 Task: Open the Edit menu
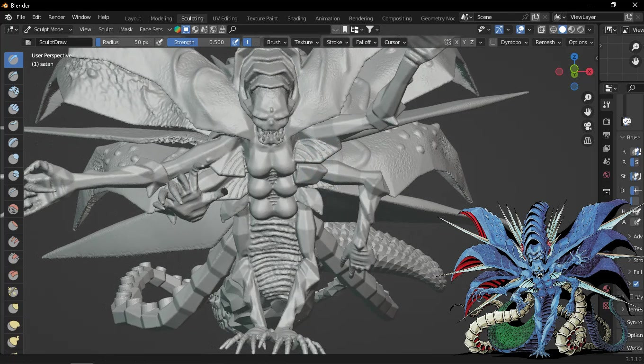click(x=36, y=17)
